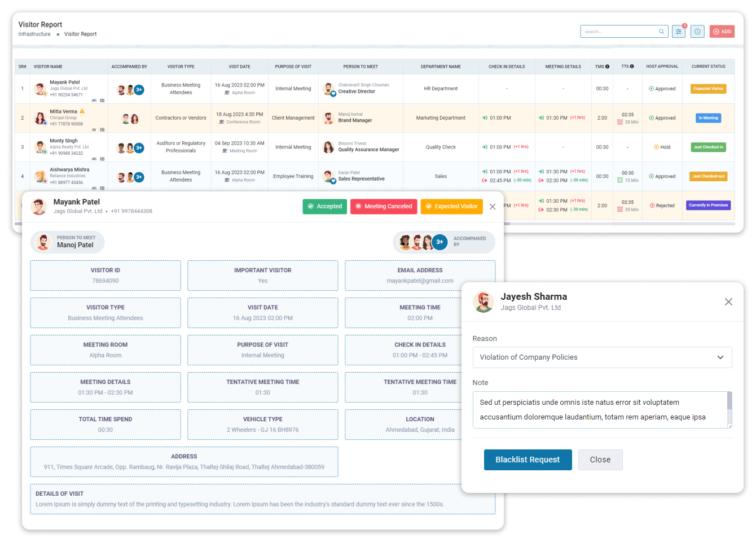Click the circular info icon beside the filter button
The width and height of the screenshot is (756, 542).
pyautogui.click(x=697, y=31)
